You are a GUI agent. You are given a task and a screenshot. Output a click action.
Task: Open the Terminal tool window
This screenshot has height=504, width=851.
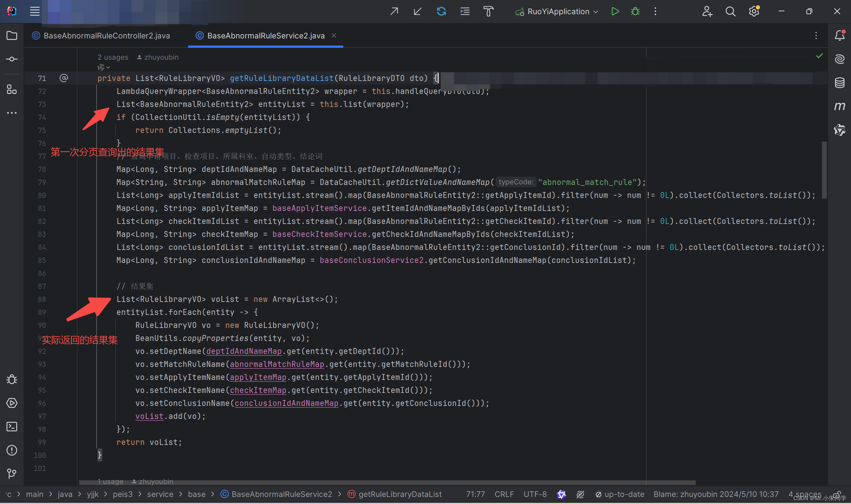[x=12, y=427]
